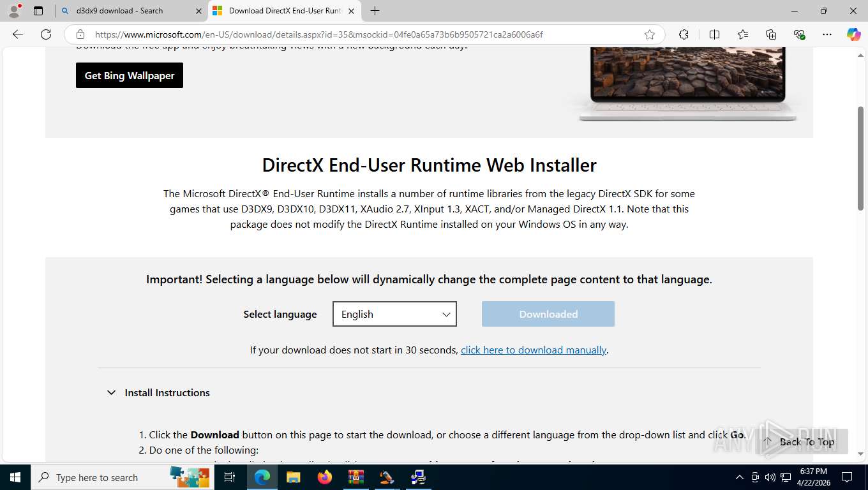Image resolution: width=868 pixels, height=490 pixels.
Task: Open the notification center icon
Action: click(847, 477)
